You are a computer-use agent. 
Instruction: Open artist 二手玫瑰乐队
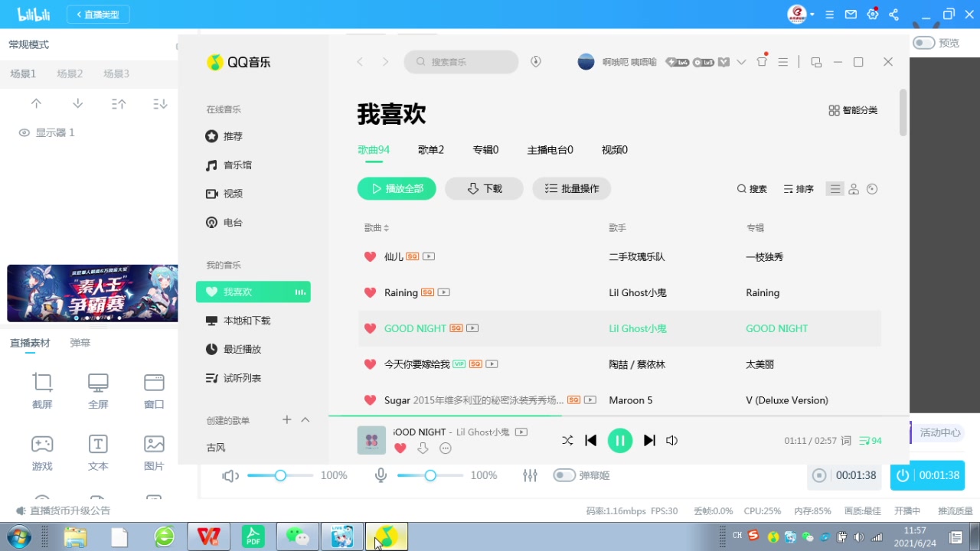coord(637,257)
